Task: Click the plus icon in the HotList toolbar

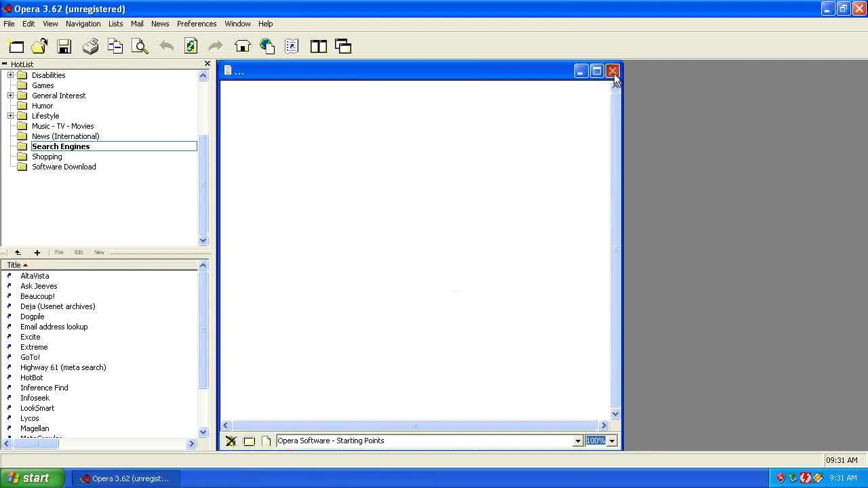Action: click(x=37, y=252)
